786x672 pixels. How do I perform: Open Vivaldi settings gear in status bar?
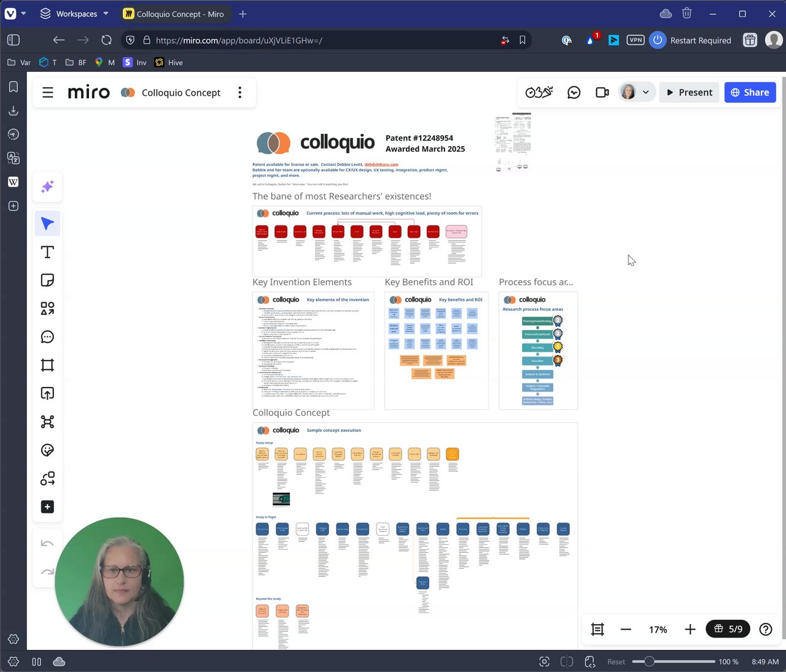(14, 662)
